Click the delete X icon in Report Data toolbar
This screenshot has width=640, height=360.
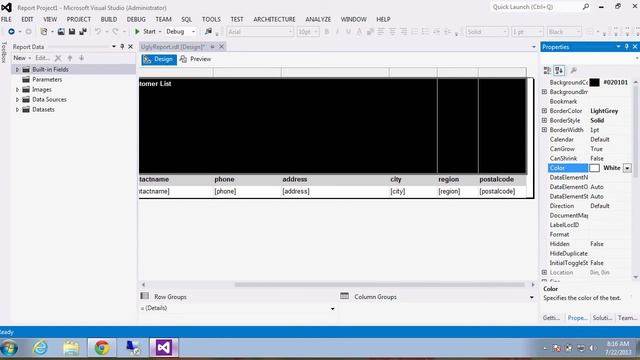pyautogui.click(x=58, y=58)
